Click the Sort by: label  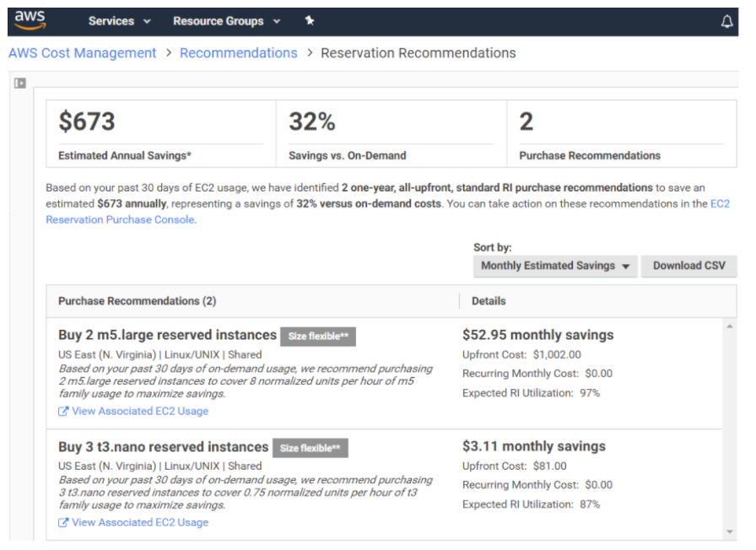click(492, 247)
